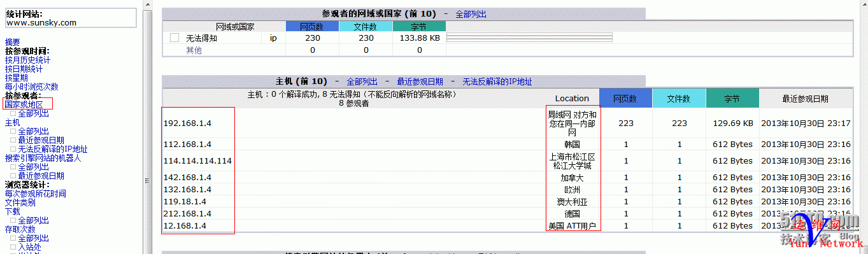Open the 国家或地区 sidebar link

point(24,104)
